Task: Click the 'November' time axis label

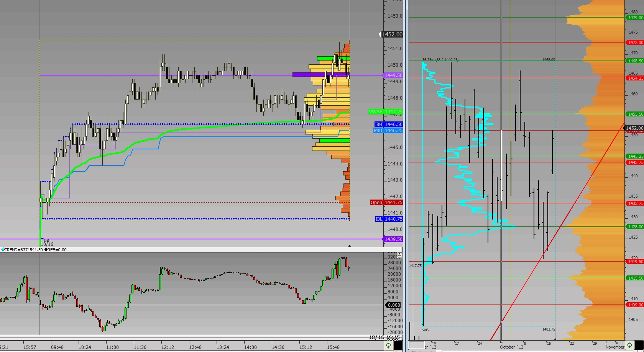Action: [615, 347]
